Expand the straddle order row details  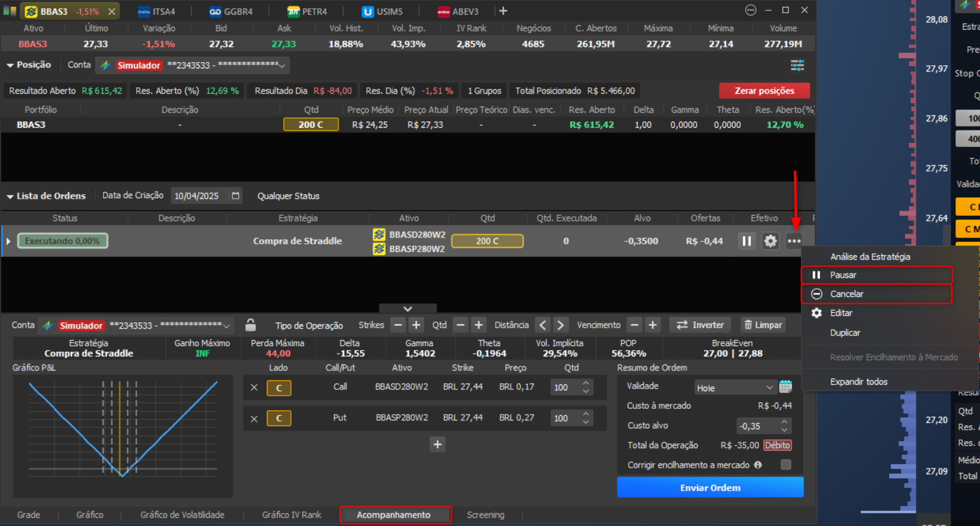coord(8,241)
